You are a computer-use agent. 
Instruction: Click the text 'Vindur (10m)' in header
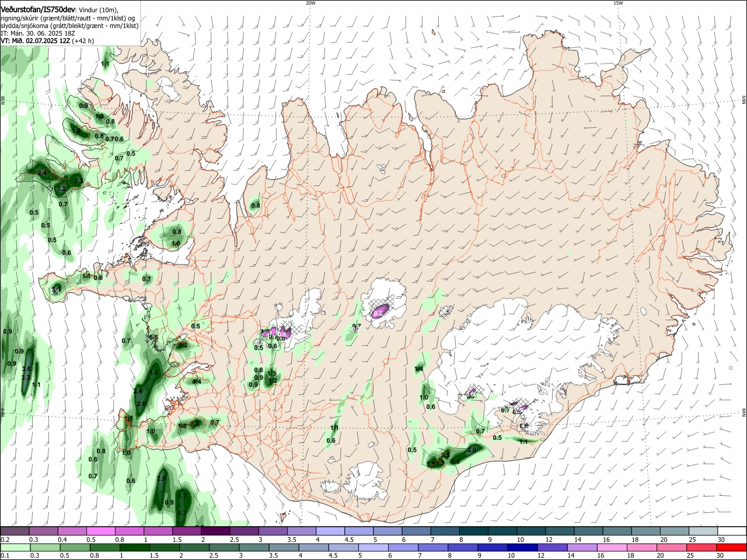98,10
